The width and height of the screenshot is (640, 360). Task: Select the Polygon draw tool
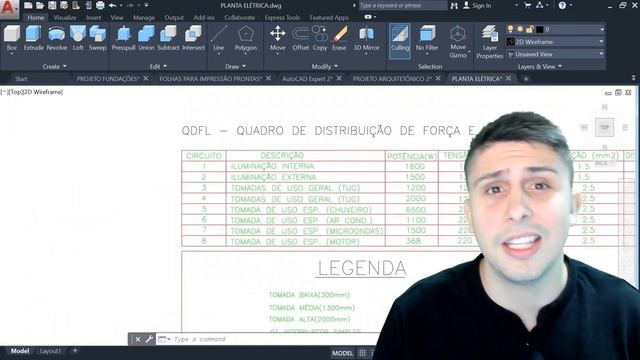246,38
